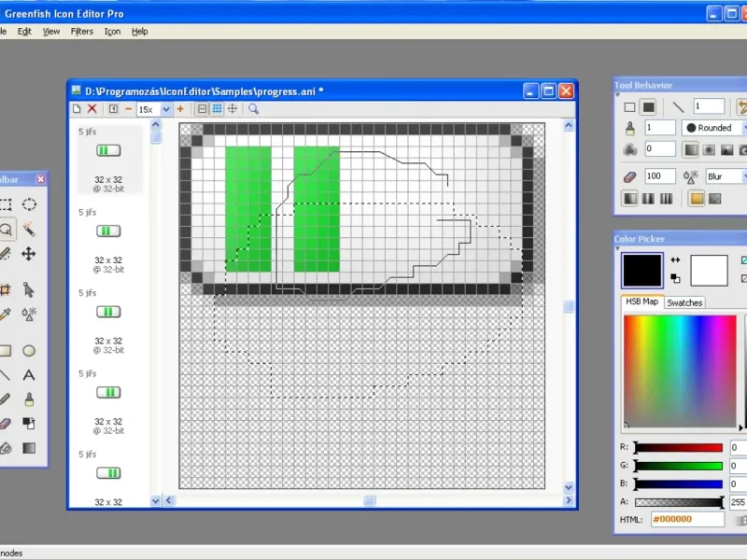Click the green G channel slider
Image resolution: width=747 pixels, height=560 pixels.
click(x=679, y=466)
